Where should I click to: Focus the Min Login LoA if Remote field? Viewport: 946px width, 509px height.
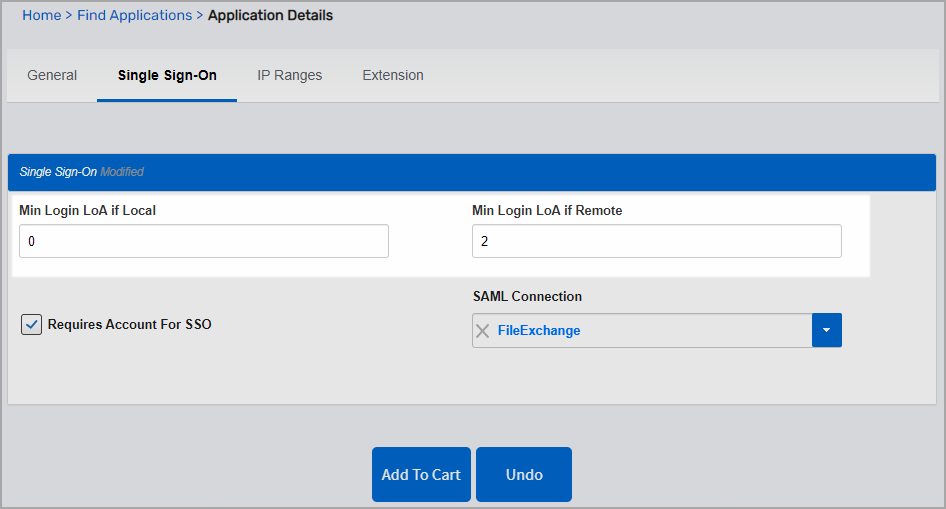(656, 241)
